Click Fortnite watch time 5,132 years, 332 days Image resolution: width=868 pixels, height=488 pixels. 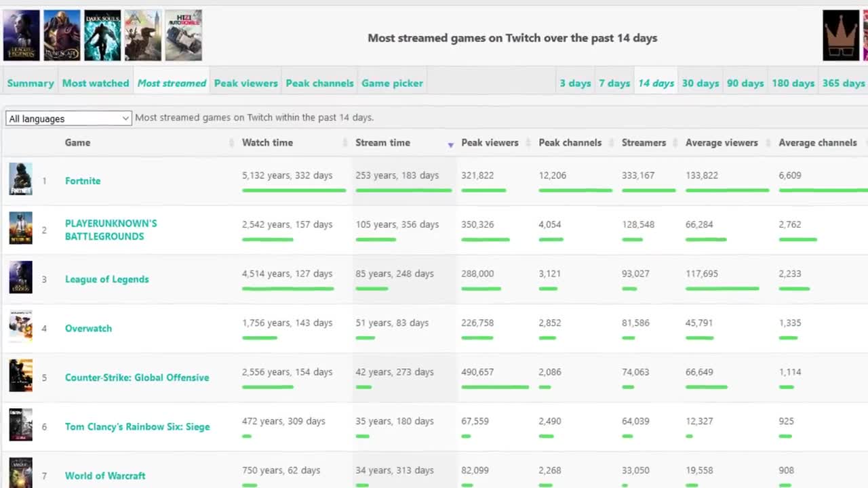287,175
